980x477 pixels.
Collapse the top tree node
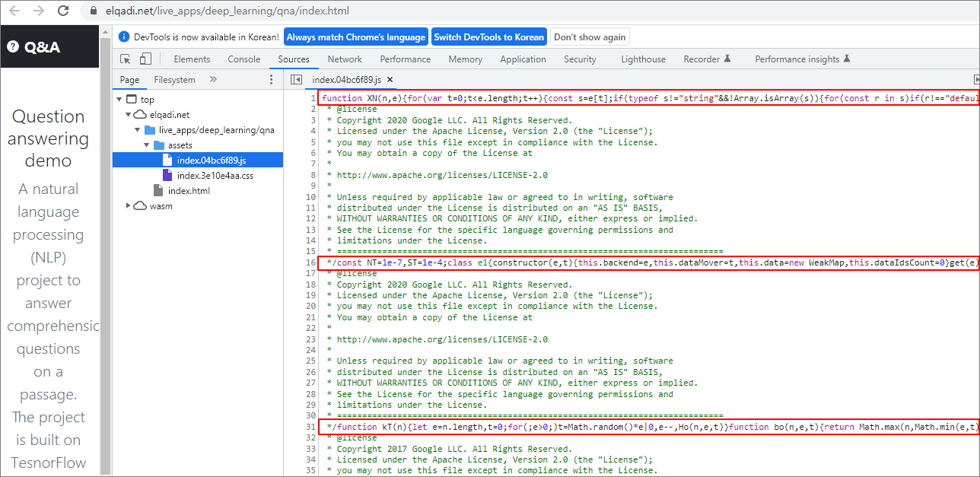[x=119, y=99]
